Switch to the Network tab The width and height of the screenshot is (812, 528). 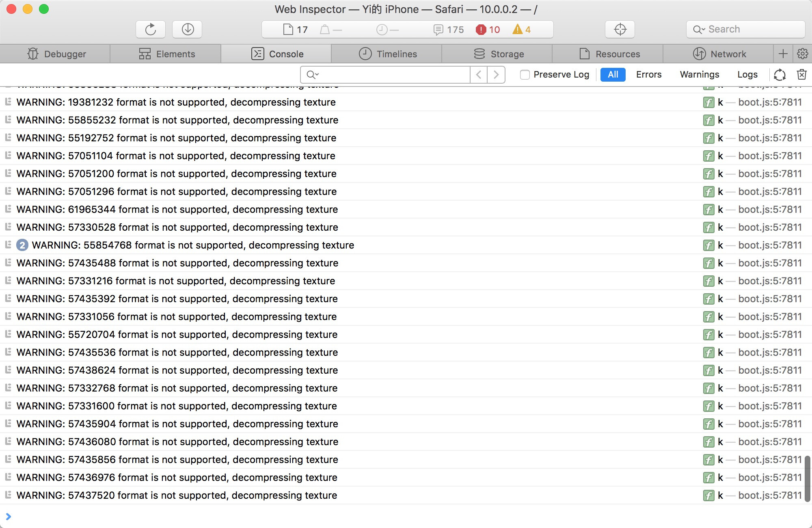(719, 54)
